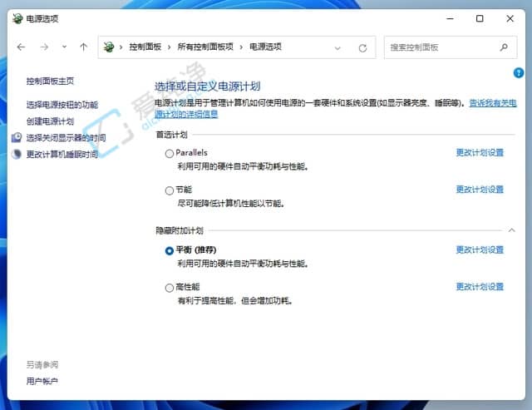Open the address bar history dropdown
This screenshot has height=410, width=532.
(x=337, y=48)
